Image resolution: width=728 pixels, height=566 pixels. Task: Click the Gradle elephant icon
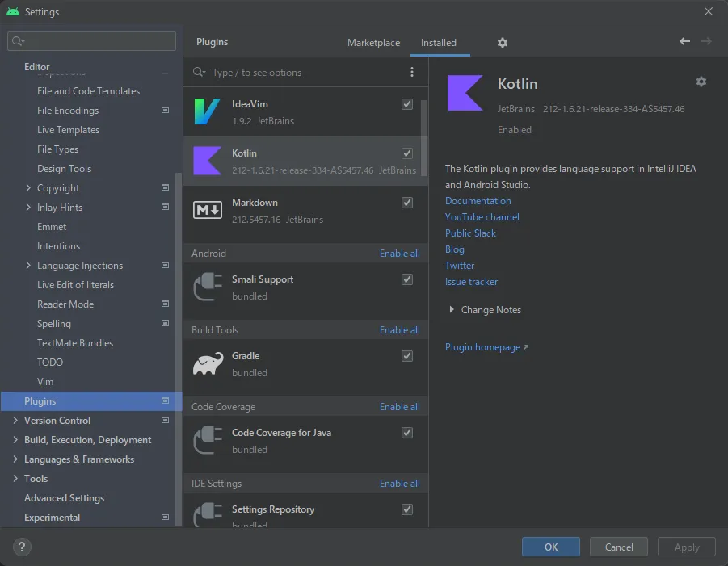207,364
